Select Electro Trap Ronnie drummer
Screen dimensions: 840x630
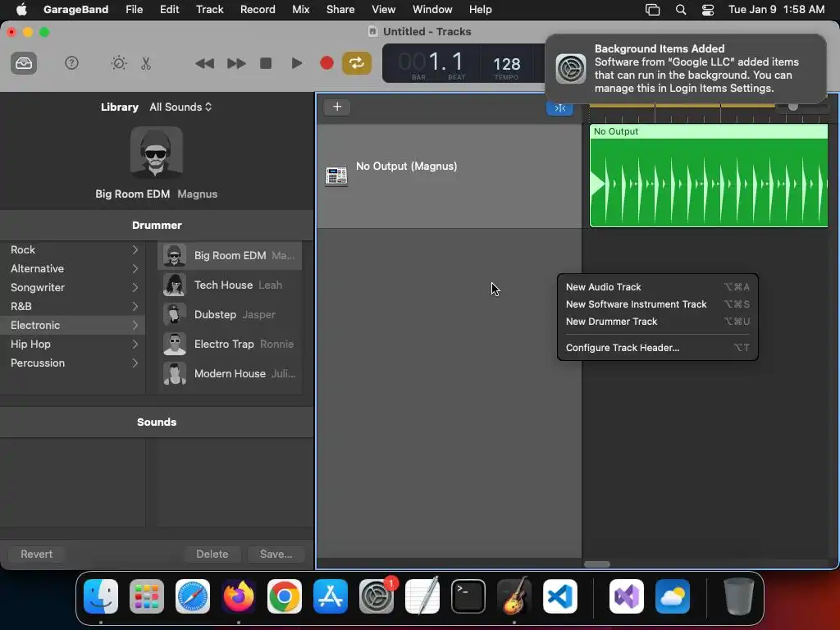pos(230,344)
